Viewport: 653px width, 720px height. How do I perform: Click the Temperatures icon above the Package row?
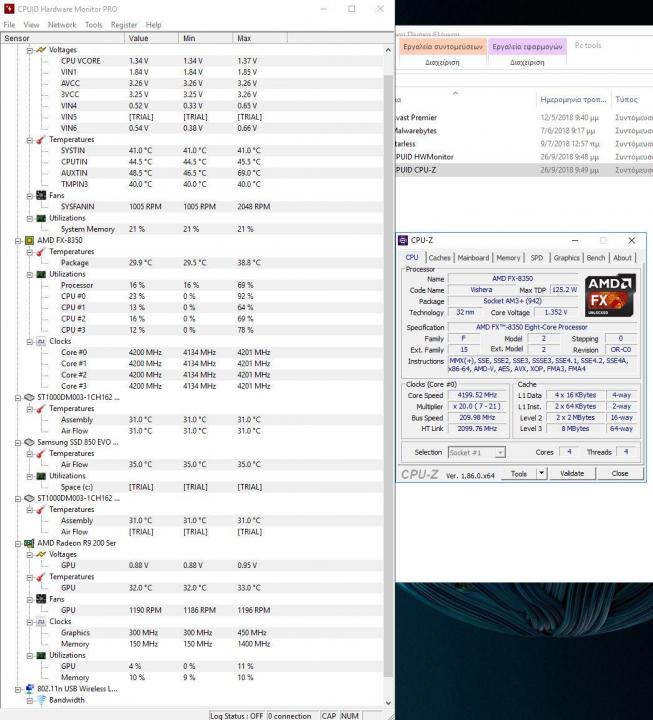click(41, 252)
